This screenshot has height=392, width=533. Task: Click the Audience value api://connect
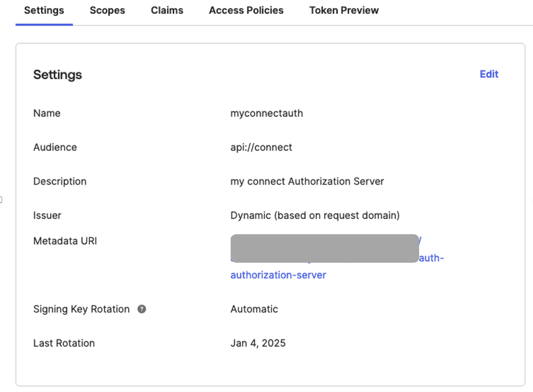tap(261, 147)
